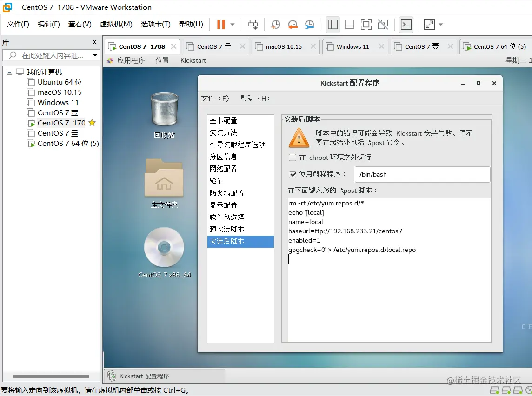The height and width of the screenshot is (396, 532).
Task: Open the power options dropdown next to pause
Action: tap(233, 25)
